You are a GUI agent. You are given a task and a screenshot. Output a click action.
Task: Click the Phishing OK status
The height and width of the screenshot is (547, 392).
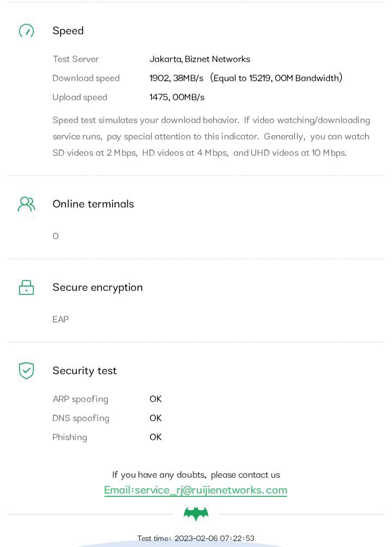coord(156,437)
